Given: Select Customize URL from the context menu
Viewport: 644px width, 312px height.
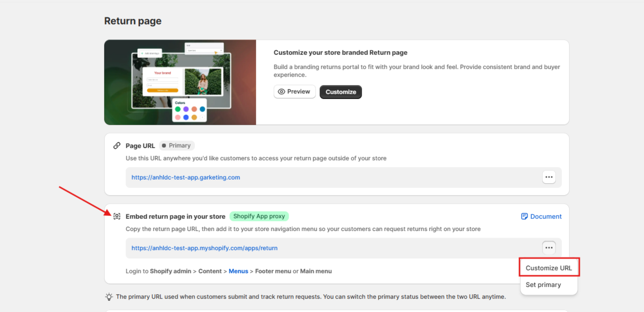Looking at the screenshot, I should [x=549, y=268].
